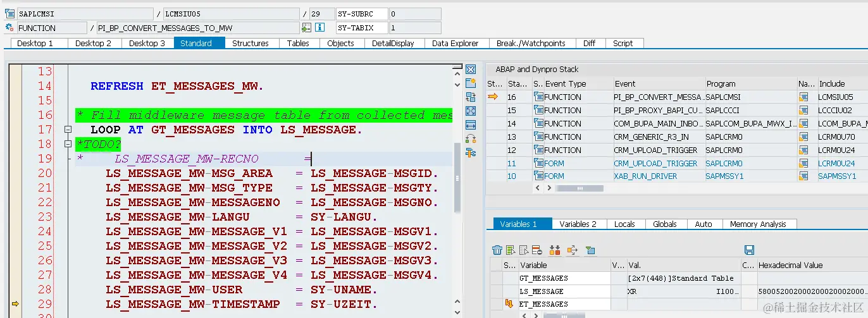The height and width of the screenshot is (318, 868).
Task: Set breakpoint at line 20 margin
Action: (15, 173)
